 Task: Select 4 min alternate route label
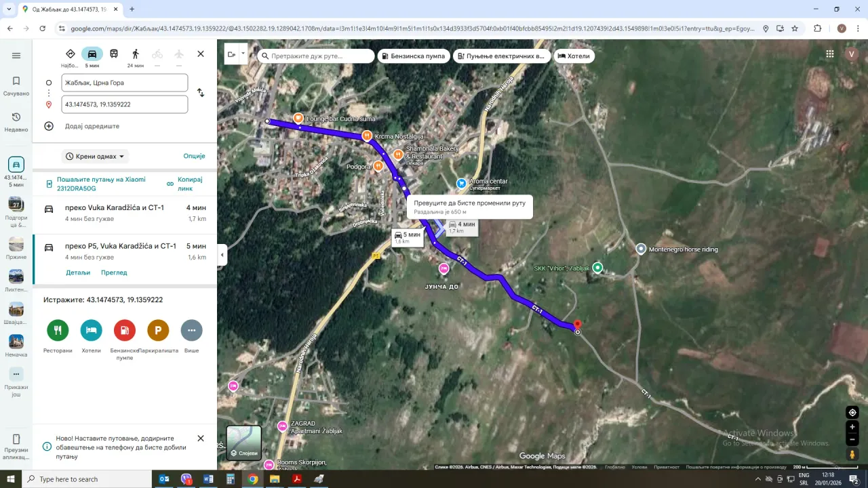click(x=462, y=227)
